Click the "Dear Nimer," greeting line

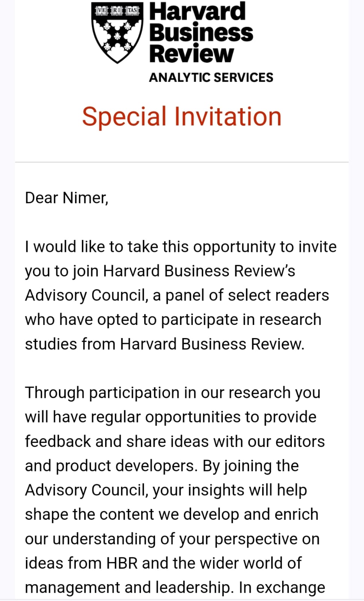(66, 198)
